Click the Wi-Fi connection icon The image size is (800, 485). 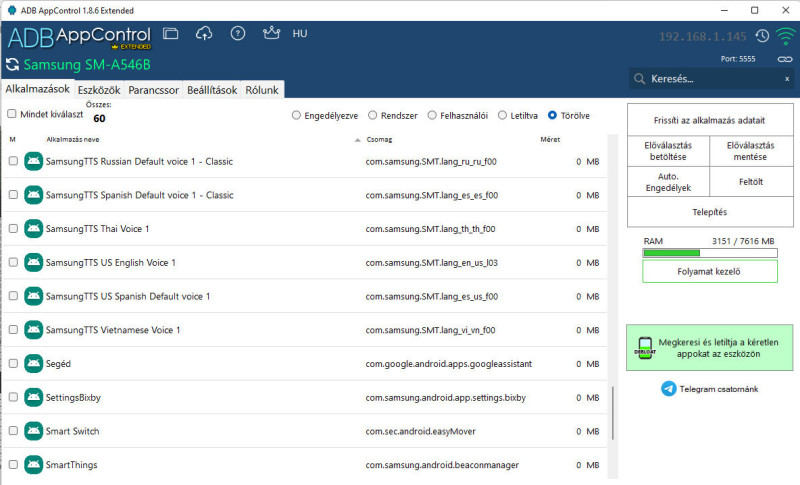tap(785, 36)
